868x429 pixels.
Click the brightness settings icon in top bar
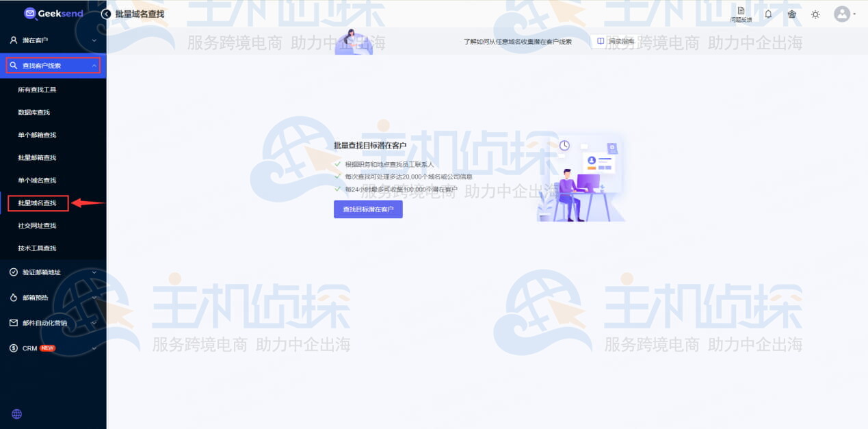pyautogui.click(x=815, y=14)
